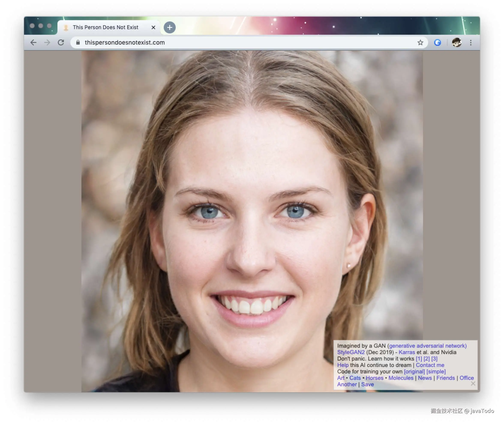The width and height of the screenshot is (504, 424).
Task: Reload the current page
Action: [x=61, y=42]
